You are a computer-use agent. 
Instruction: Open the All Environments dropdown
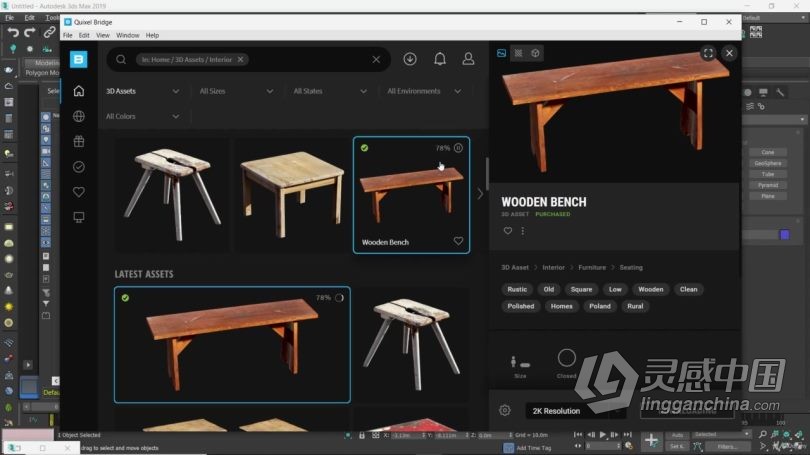pos(425,91)
